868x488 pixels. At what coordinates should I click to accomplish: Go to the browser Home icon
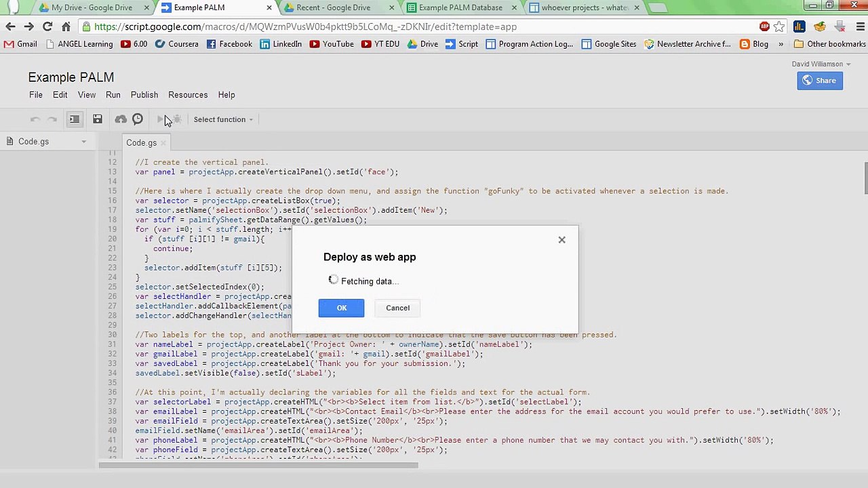click(66, 26)
